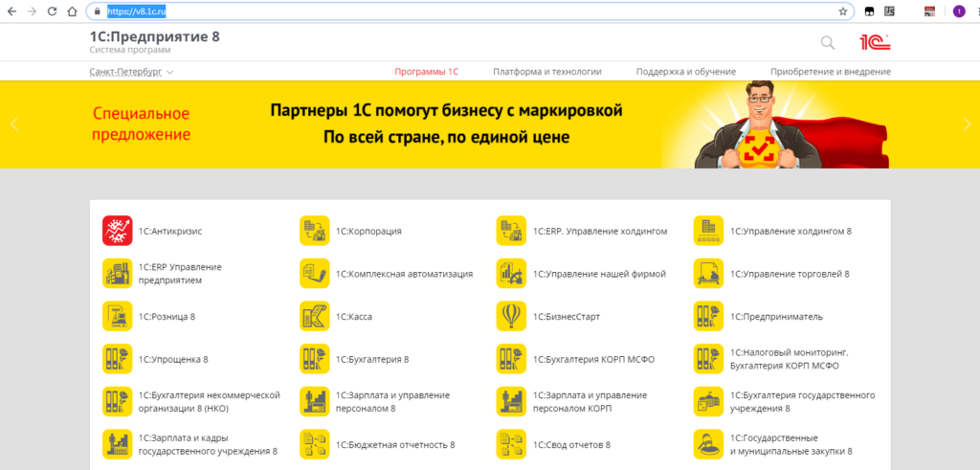This screenshot has height=470, width=980.
Task: Click the 1С:Свод отчетов 8 icon
Action: click(512, 444)
